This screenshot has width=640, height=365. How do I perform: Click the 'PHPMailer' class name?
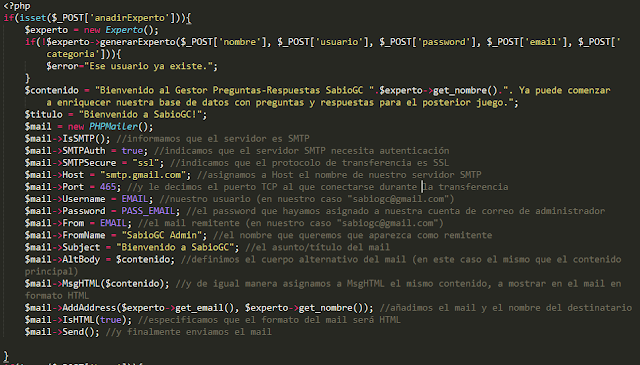tap(113, 127)
